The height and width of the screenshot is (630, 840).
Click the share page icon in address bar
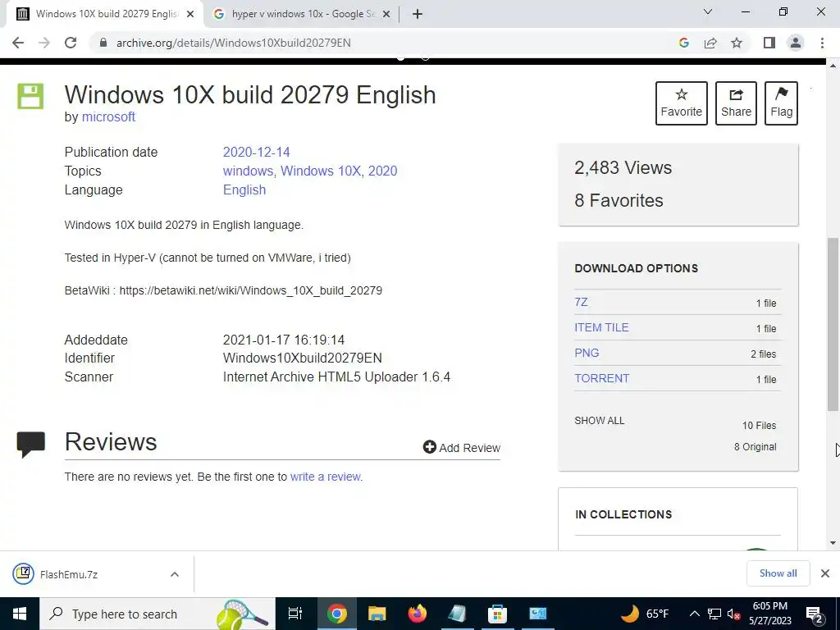click(x=710, y=43)
